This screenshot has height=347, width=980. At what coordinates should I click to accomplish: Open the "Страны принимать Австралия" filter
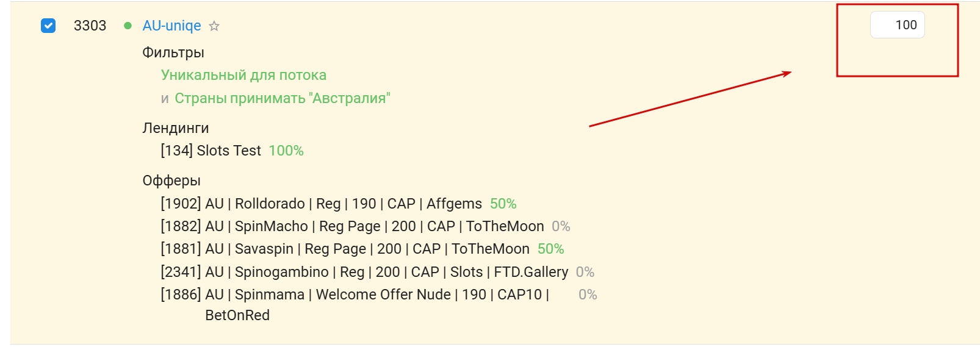[282, 98]
